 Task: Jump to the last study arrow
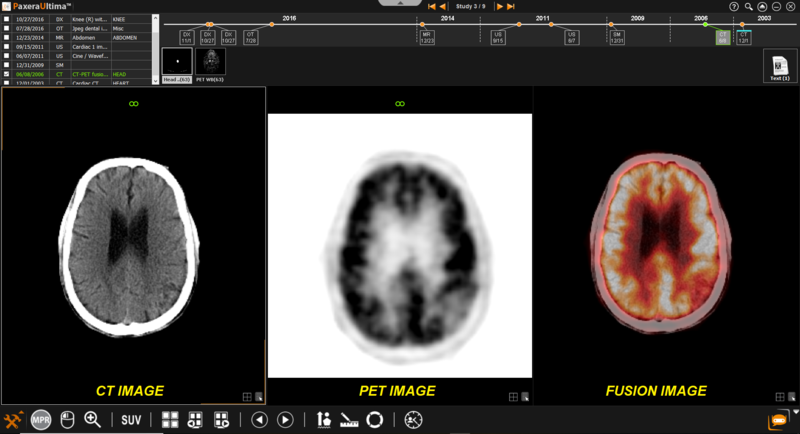tap(511, 6)
